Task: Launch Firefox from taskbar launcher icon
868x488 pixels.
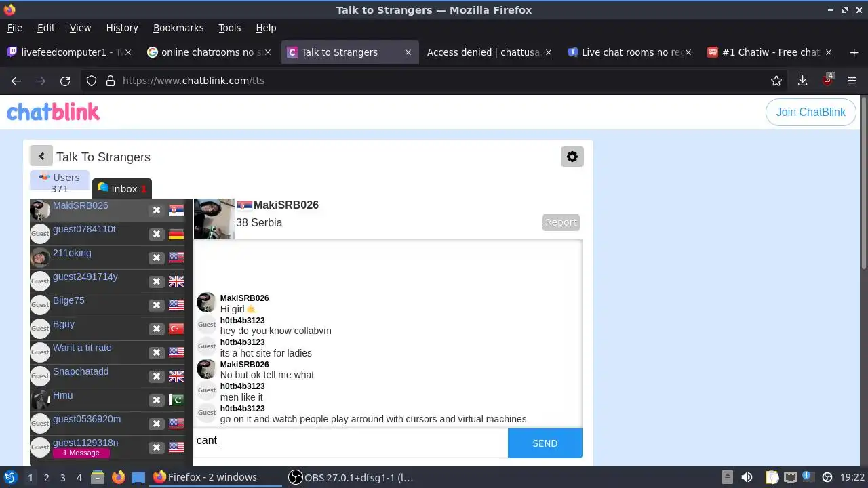Action: pyautogui.click(x=118, y=477)
